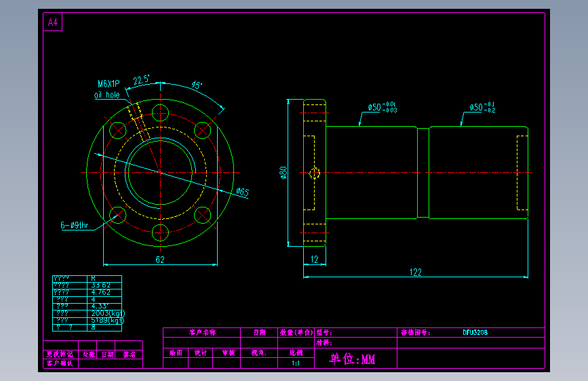Select the 单位:MM unit label
The image size is (588, 381).
(352, 359)
